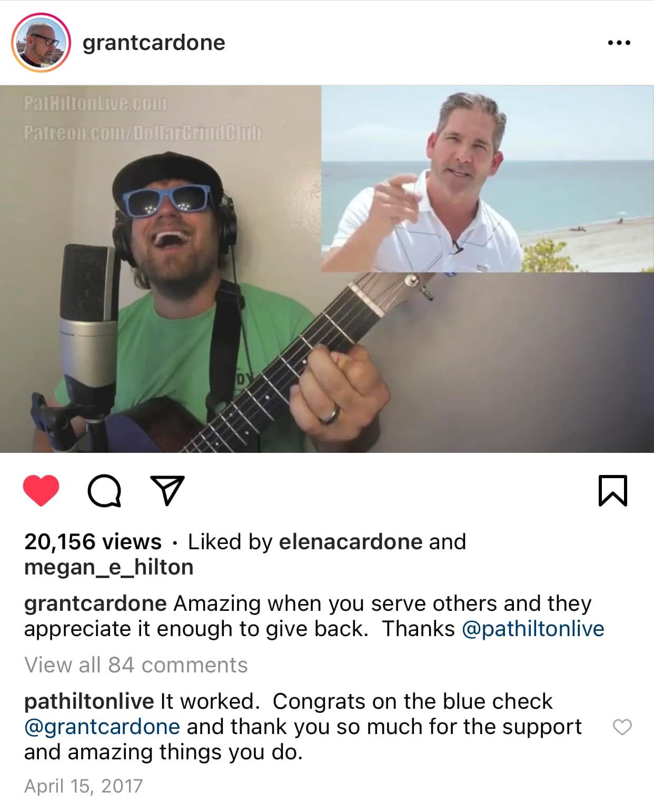Open grantcardone username in the caption
Screen dimensions: 654x812
click(95, 603)
